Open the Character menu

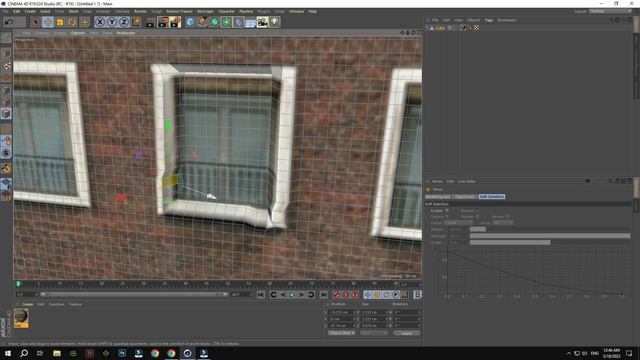(x=226, y=11)
